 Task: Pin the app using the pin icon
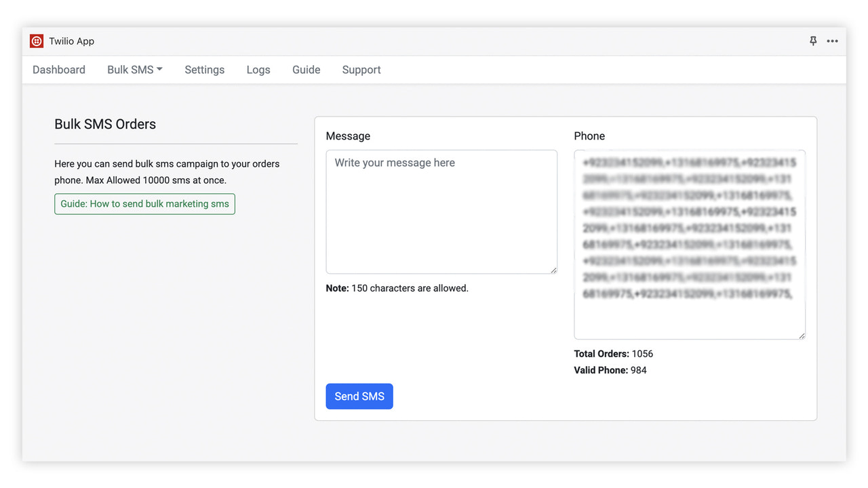(813, 41)
